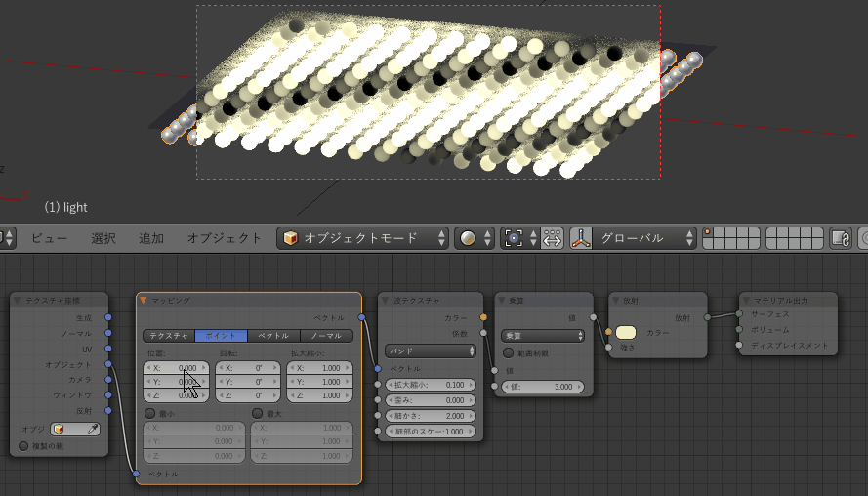The height and width of the screenshot is (496, 868).
Task: Click the viewport shading sphere icon
Action: tap(468, 238)
